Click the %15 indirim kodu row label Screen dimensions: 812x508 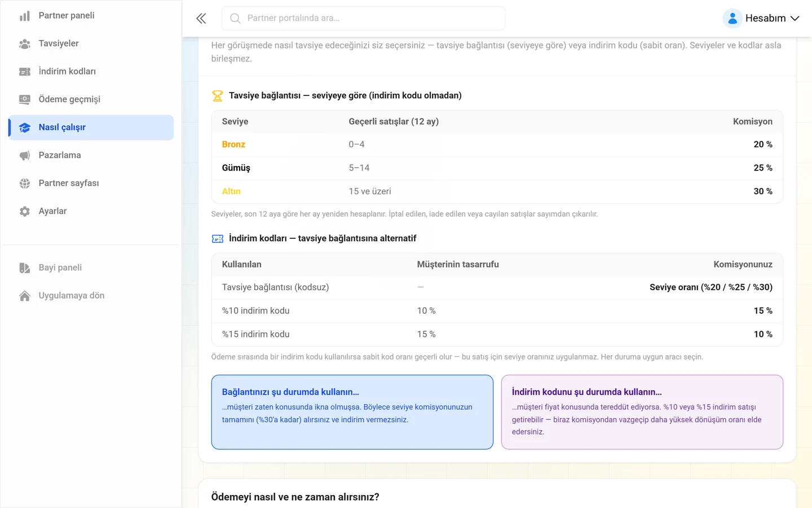click(x=255, y=335)
